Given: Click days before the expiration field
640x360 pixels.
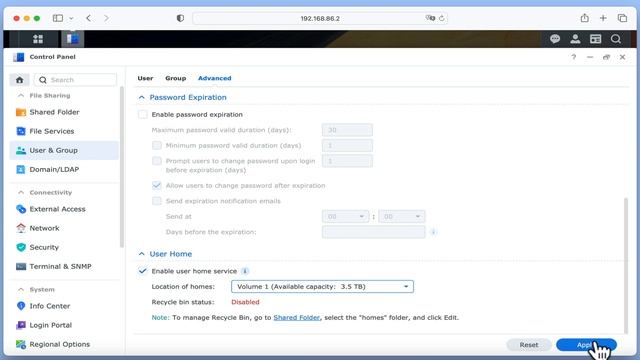Looking at the screenshot, I should tap(373, 232).
